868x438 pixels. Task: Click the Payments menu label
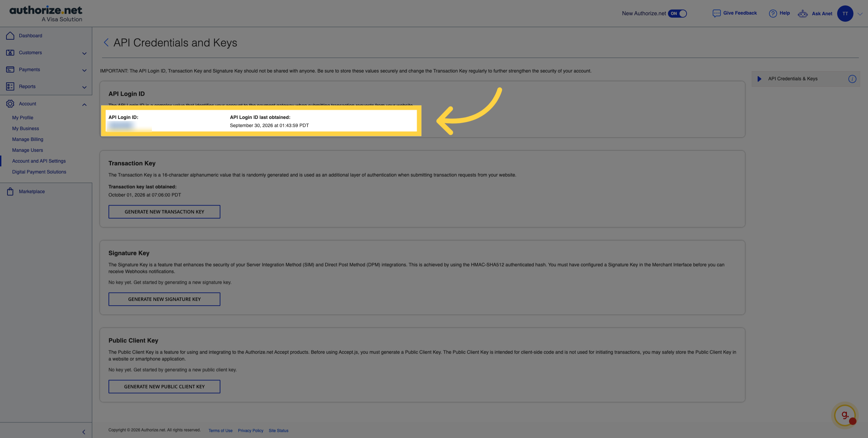(x=29, y=69)
